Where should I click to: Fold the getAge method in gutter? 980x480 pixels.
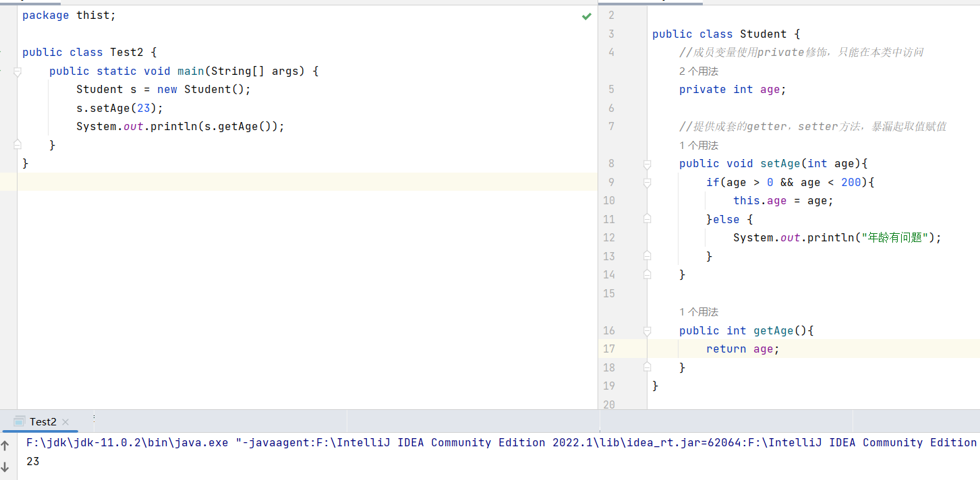pos(647,331)
